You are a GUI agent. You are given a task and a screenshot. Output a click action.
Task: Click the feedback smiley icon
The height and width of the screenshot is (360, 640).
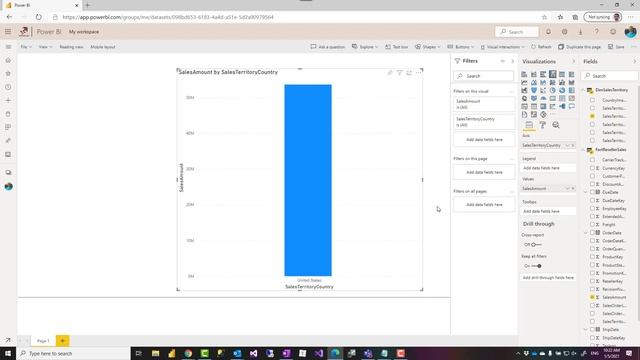click(613, 32)
